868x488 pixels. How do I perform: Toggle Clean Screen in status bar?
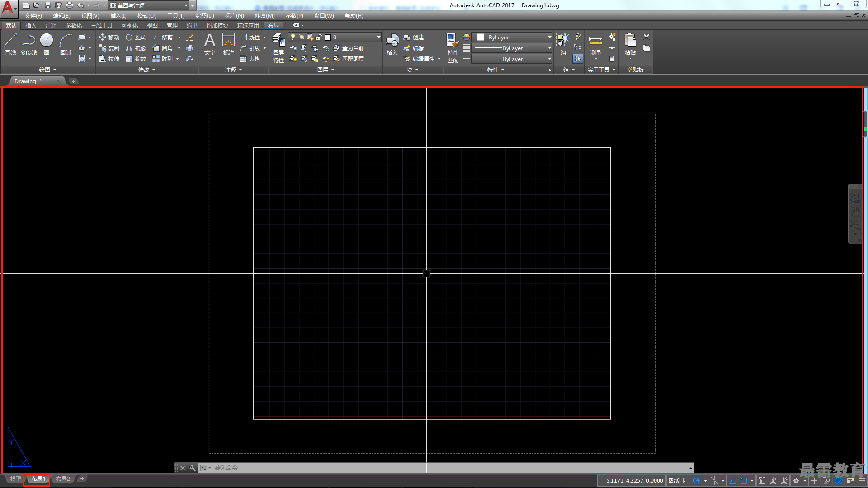coord(851,481)
